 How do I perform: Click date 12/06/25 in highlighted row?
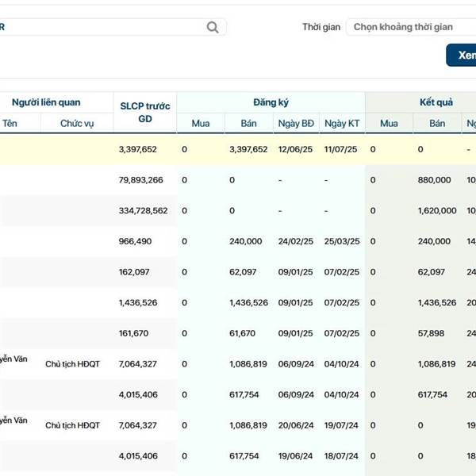pyautogui.click(x=295, y=149)
